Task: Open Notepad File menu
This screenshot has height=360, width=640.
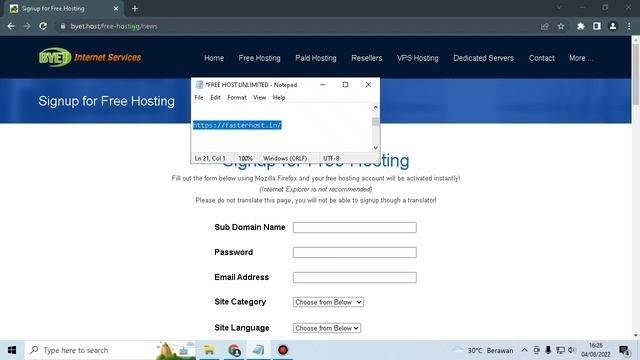Action: pos(199,98)
